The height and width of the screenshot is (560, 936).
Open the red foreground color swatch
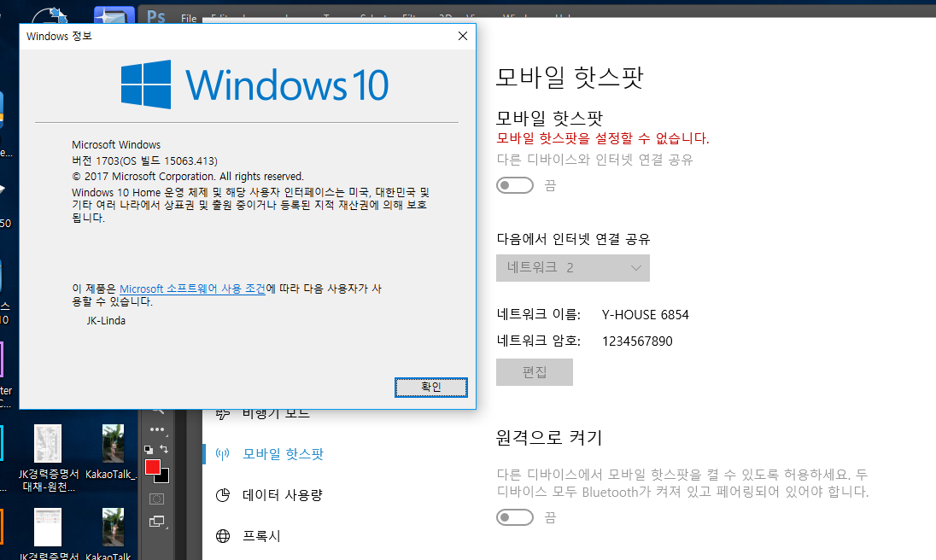point(152,467)
